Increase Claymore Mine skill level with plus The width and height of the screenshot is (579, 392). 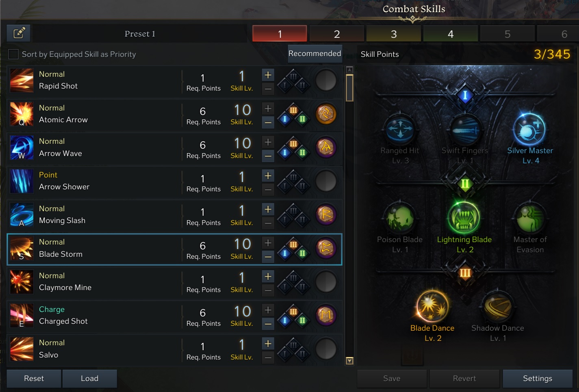pos(268,276)
